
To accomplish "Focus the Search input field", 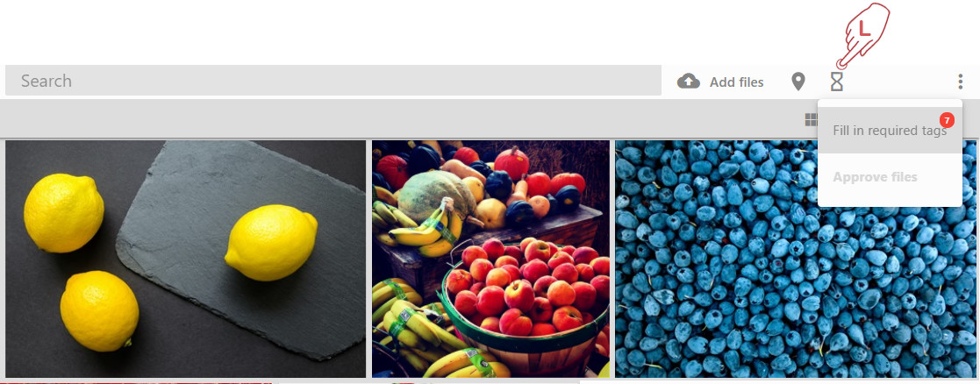I will click(x=333, y=81).
